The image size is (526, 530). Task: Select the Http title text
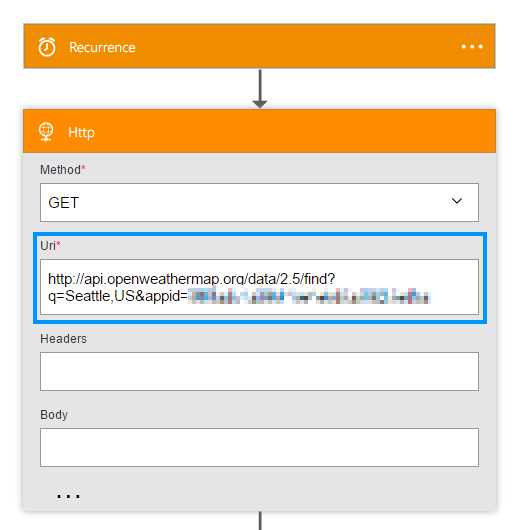[x=81, y=132]
